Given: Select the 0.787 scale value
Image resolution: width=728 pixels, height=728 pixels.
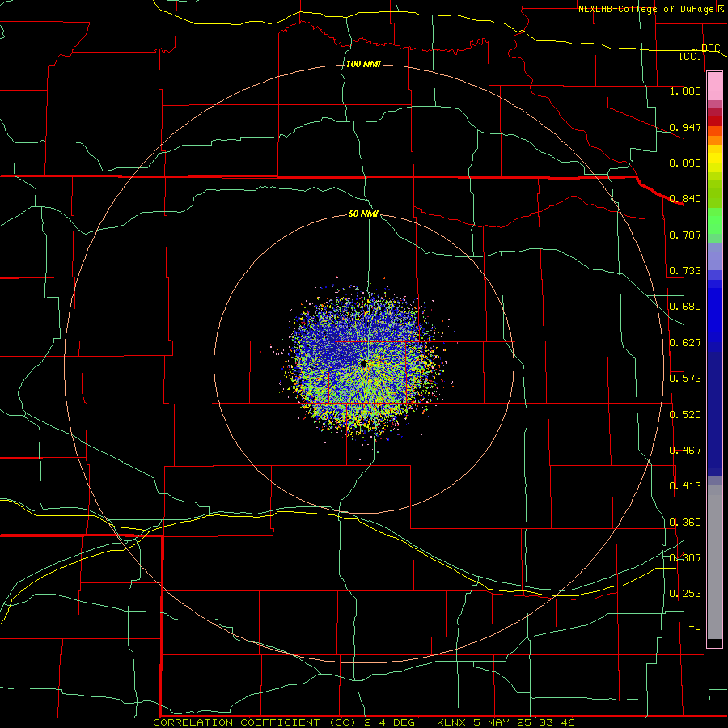Looking at the screenshot, I should [685, 235].
